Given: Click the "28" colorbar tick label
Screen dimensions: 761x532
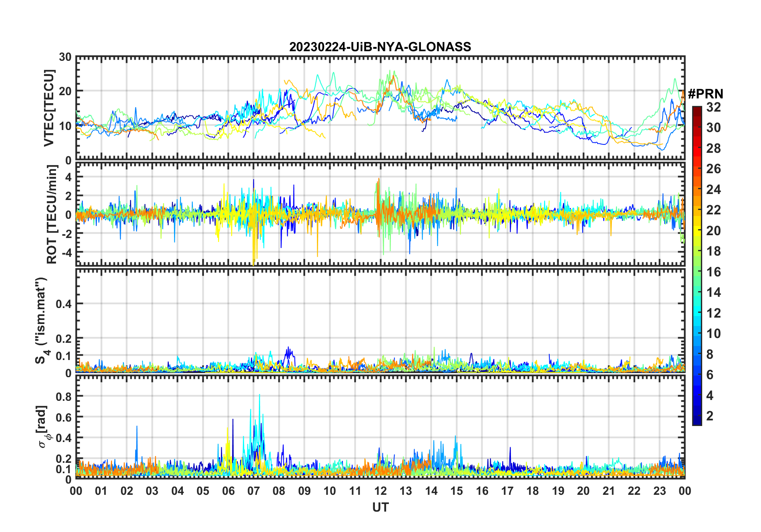Looking at the screenshot, I should [713, 148].
